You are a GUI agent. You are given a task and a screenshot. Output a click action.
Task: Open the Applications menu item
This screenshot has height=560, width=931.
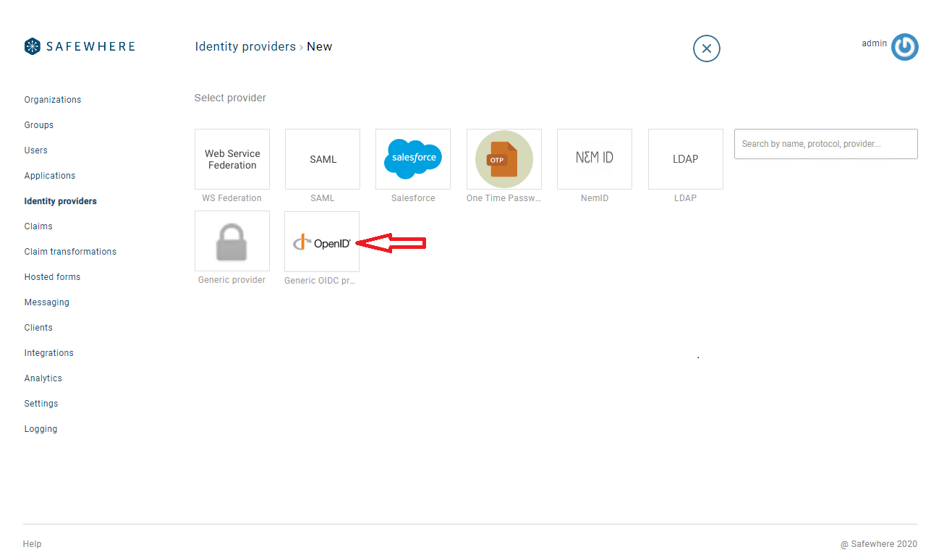click(50, 176)
